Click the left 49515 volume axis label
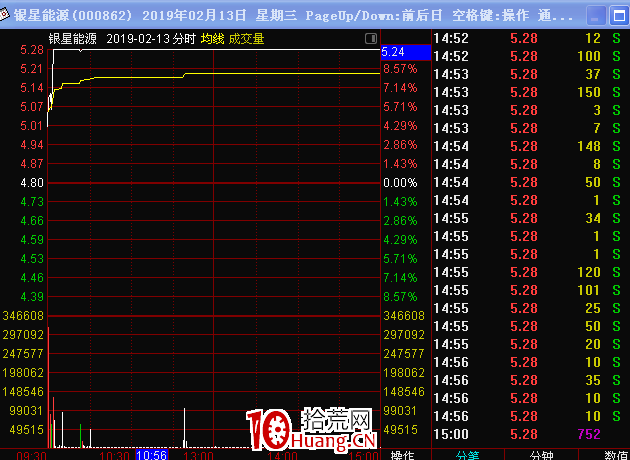The width and height of the screenshot is (630, 460). [27, 430]
